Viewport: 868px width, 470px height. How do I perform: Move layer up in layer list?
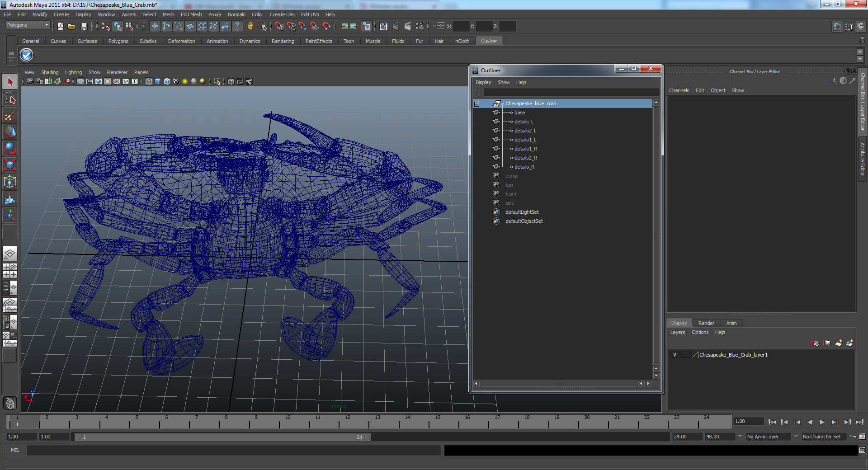click(816, 343)
